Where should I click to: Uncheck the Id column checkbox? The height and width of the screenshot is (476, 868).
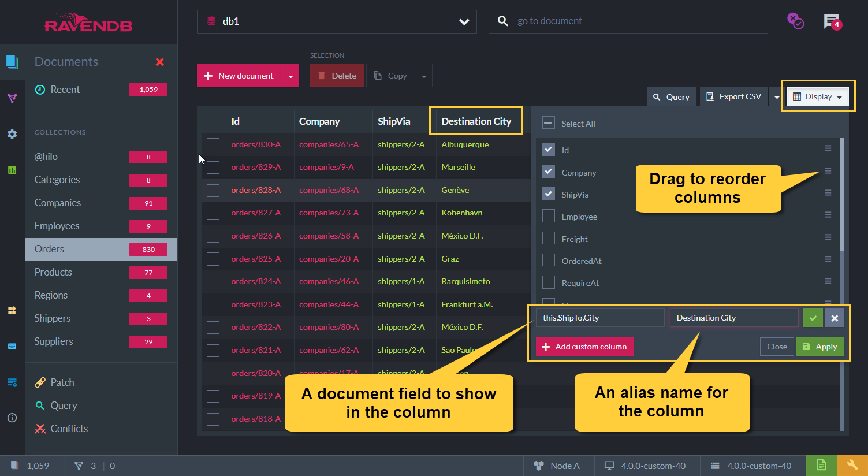549,150
